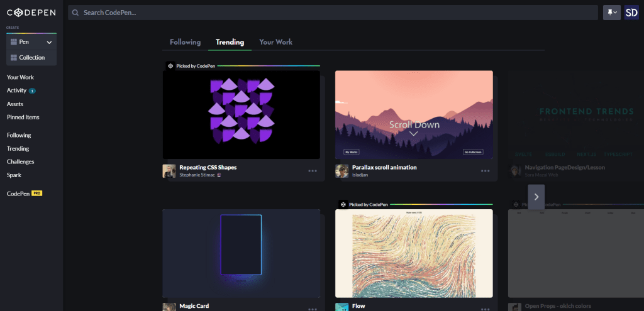The height and width of the screenshot is (311, 644).
Task: Go to Pinned Items
Action: (23, 117)
